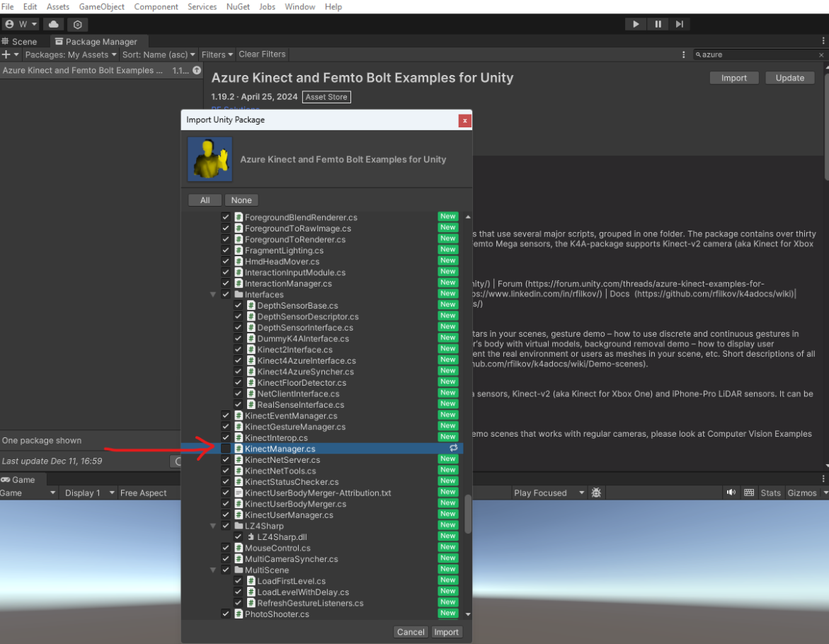Screen dimensions: 829x644
Task: Select the Azure Kinect package list row
Action: tap(101, 70)
